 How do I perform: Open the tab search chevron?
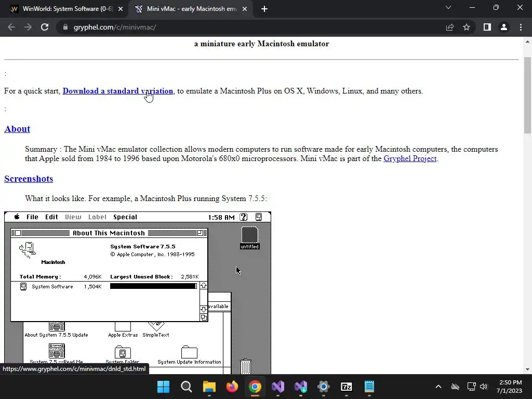pos(448,7)
